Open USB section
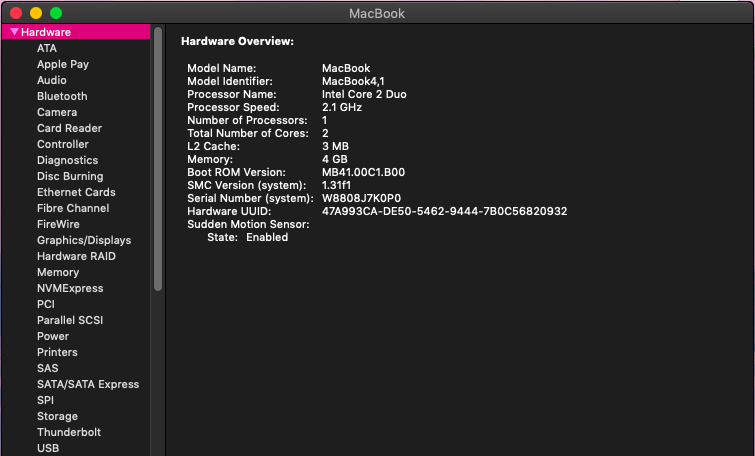The width and height of the screenshot is (755, 456). coord(48,448)
